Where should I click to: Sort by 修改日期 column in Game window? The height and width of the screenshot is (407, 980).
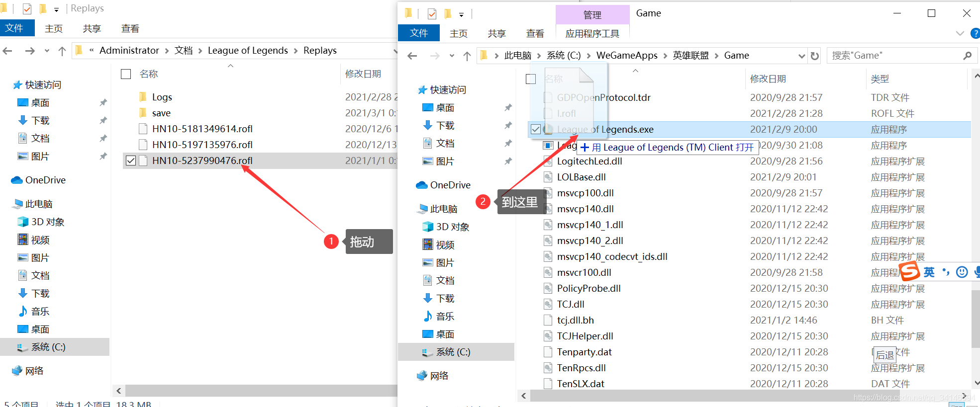click(x=768, y=79)
